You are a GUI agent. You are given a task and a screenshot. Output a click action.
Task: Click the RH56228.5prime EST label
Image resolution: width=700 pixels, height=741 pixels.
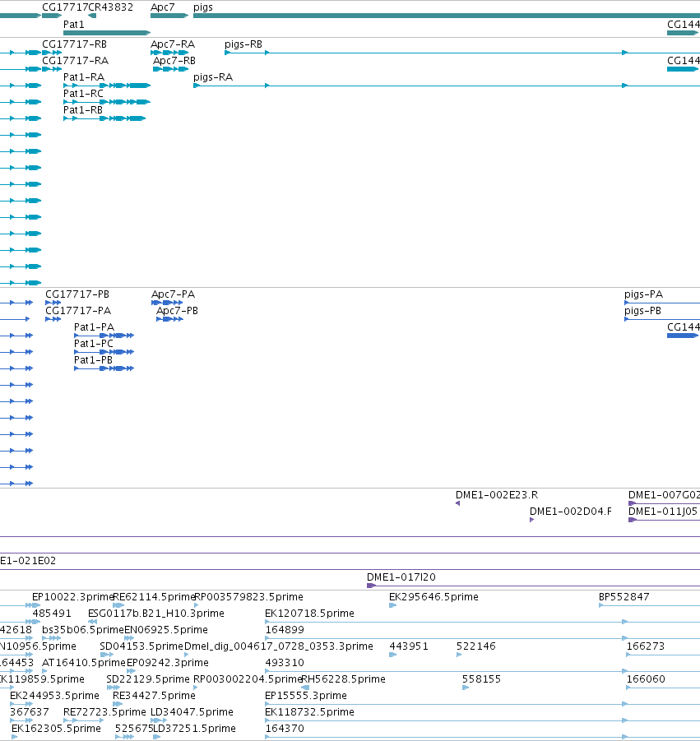pyautogui.click(x=343, y=679)
